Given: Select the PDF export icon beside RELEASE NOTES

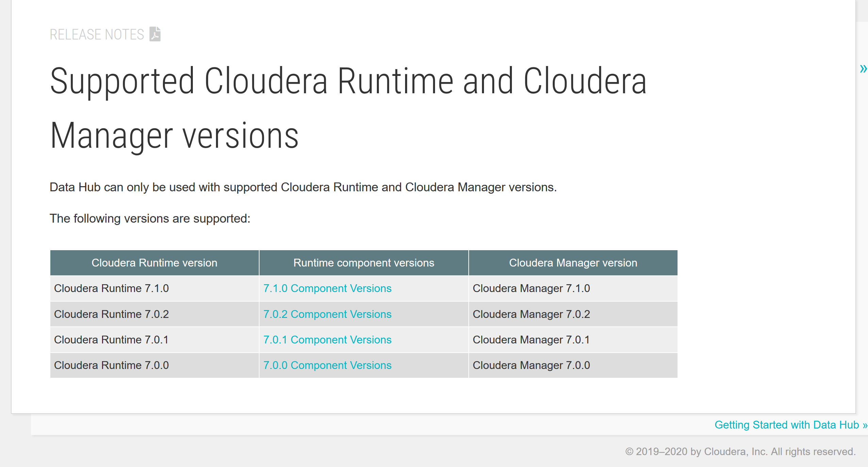Looking at the screenshot, I should (155, 34).
